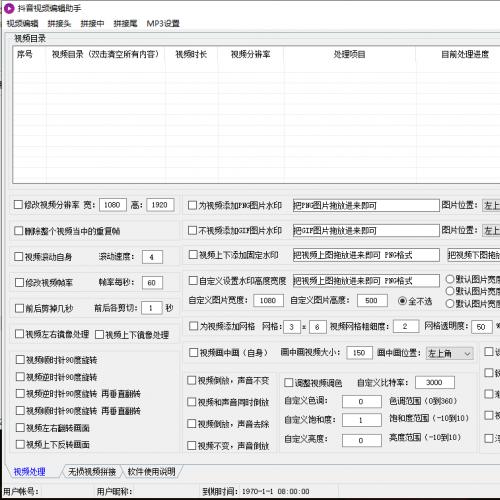
Task: Click the 滚动速度 input field
Action: 152,257
